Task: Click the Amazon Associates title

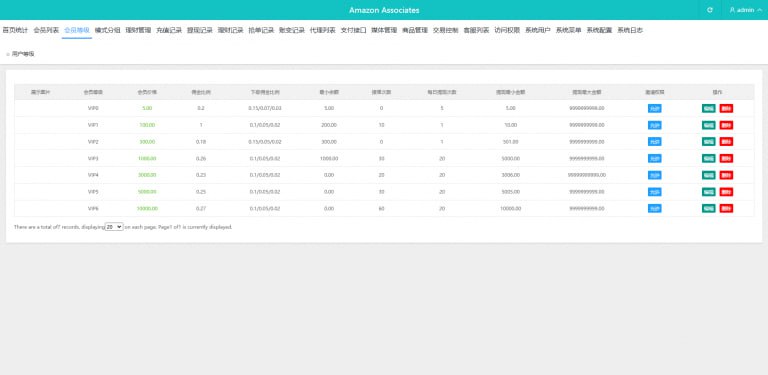Action: 384,10
